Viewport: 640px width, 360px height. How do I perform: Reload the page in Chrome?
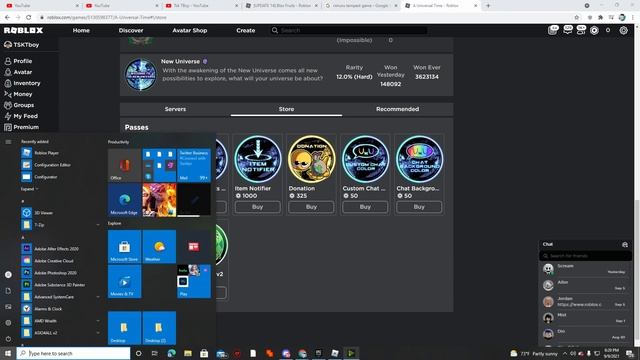point(28,18)
